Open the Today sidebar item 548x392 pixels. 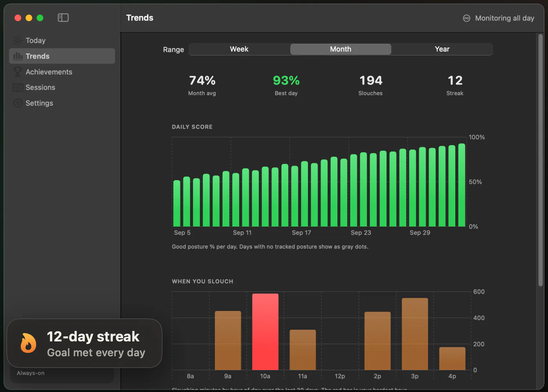coord(62,40)
